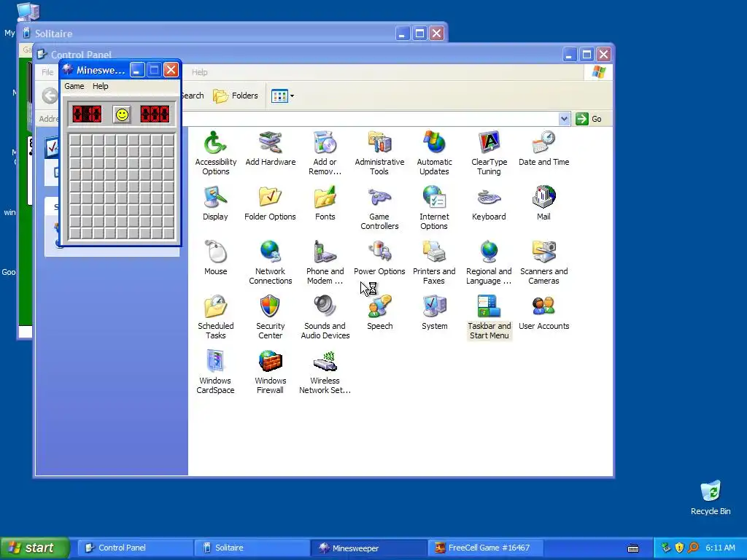The image size is (747, 560).
Task: Open Regional and Language Options icon
Action: tap(489, 252)
